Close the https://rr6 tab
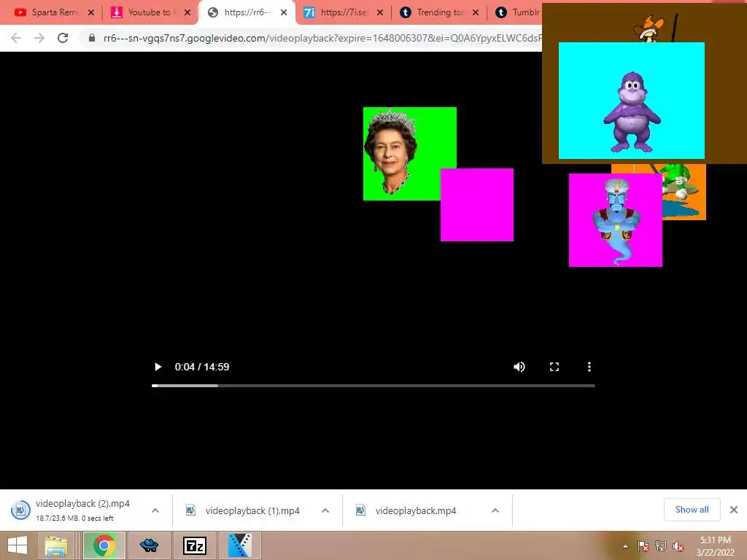This screenshot has height=560, width=747. pyautogui.click(x=284, y=12)
